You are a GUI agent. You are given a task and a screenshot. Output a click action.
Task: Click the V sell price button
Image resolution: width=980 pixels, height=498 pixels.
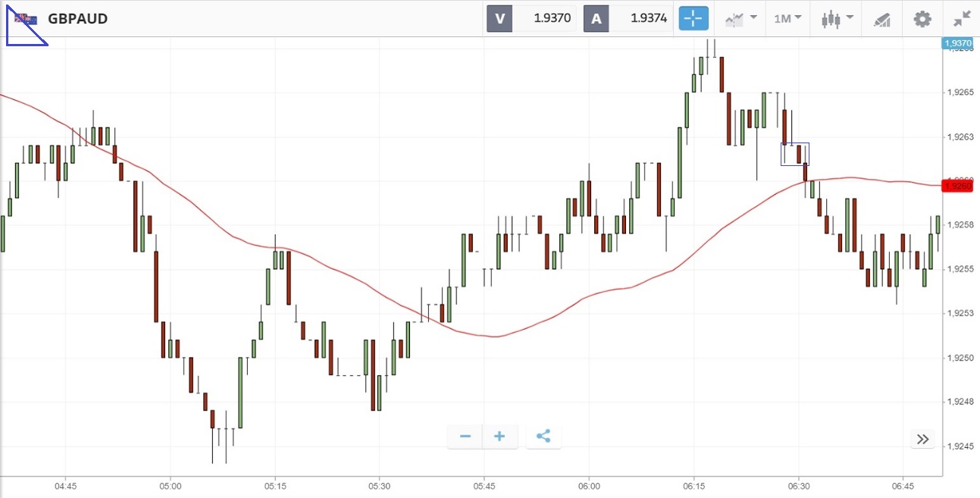pyautogui.click(x=499, y=18)
